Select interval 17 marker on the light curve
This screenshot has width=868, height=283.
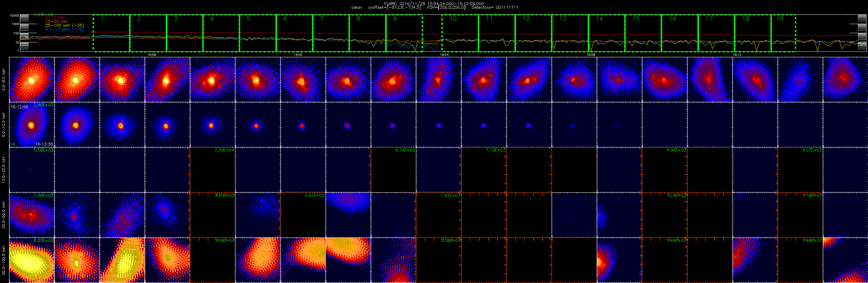[x=709, y=19]
